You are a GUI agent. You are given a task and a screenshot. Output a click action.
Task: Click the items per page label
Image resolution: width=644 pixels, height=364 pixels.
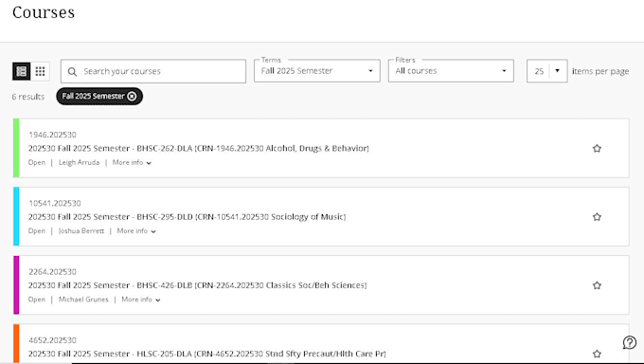tap(600, 71)
